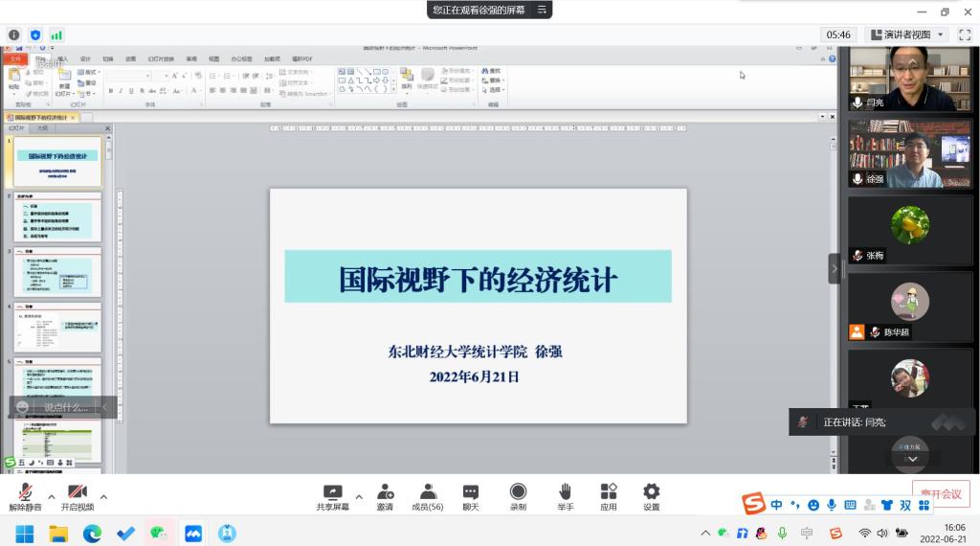This screenshot has width=980, height=546.
Task: Open the 演讲者视图 layout dropdown
Action: (905, 34)
